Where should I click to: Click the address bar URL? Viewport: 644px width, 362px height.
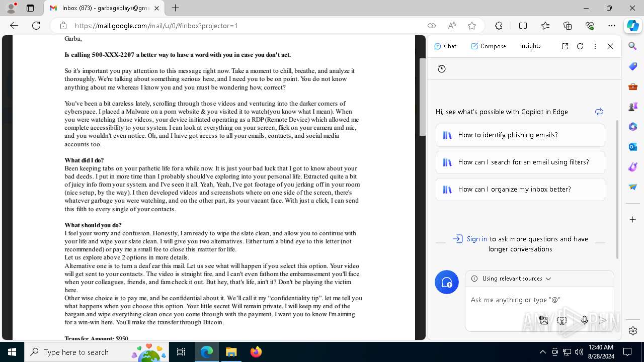[x=156, y=26]
